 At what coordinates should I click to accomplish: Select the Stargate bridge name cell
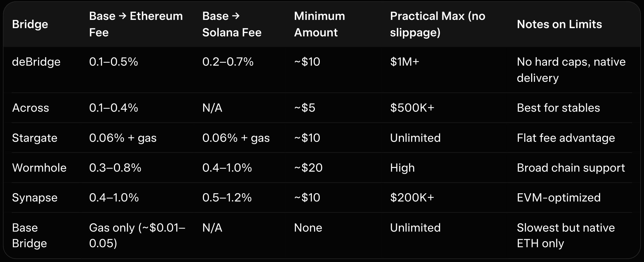(35, 138)
